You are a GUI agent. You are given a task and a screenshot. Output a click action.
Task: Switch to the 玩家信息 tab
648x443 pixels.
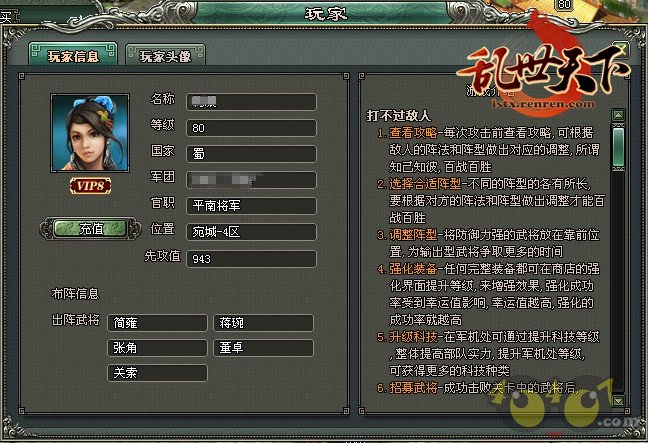click(73, 55)
